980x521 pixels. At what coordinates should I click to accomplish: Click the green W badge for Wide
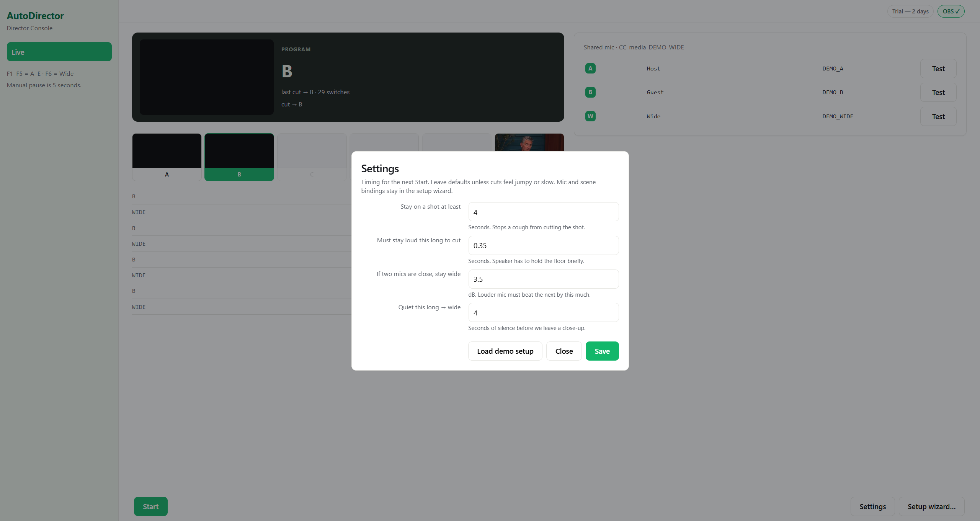pyautogui.click(x=590, y=116)
